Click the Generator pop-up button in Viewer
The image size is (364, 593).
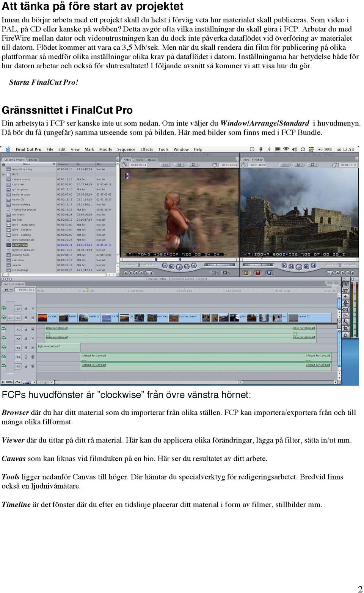point(225,273)
